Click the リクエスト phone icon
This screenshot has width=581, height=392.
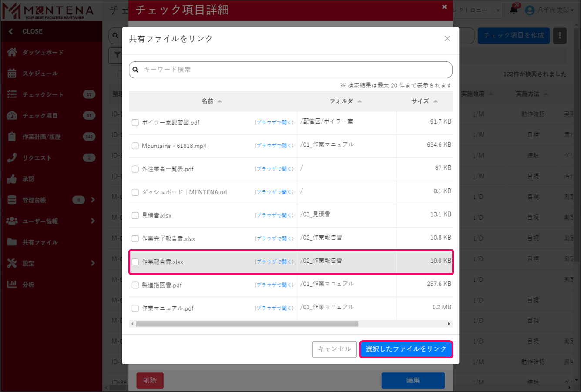click(12, 158)
